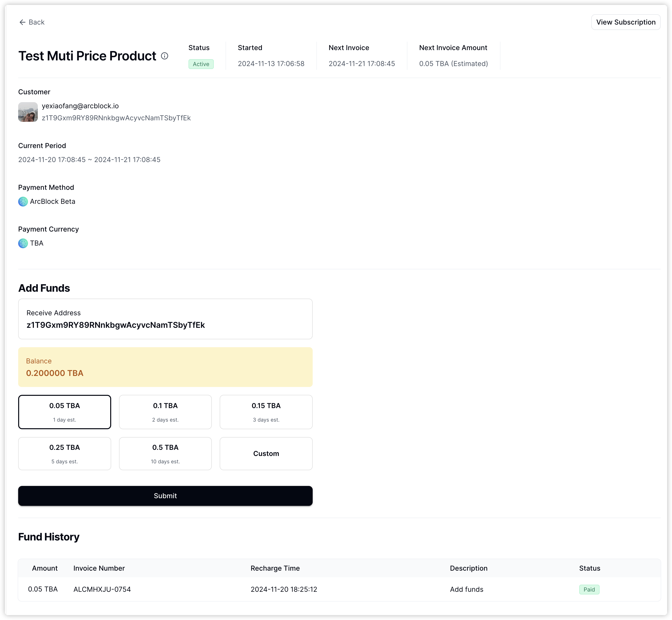Image resolution: width=672 pixels, height=620 pixels.
Task: Click customer email yexiaofang@arcblock.io
Action: [80, 106]
